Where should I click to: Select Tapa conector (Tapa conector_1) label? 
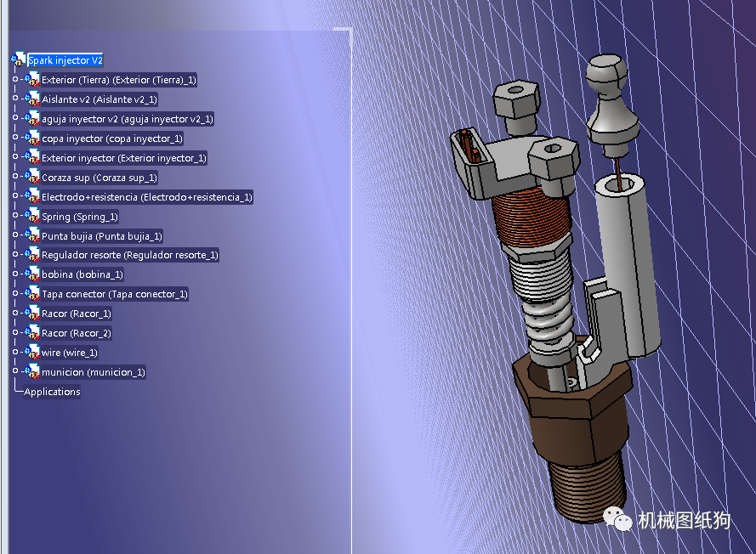[114, 294]
